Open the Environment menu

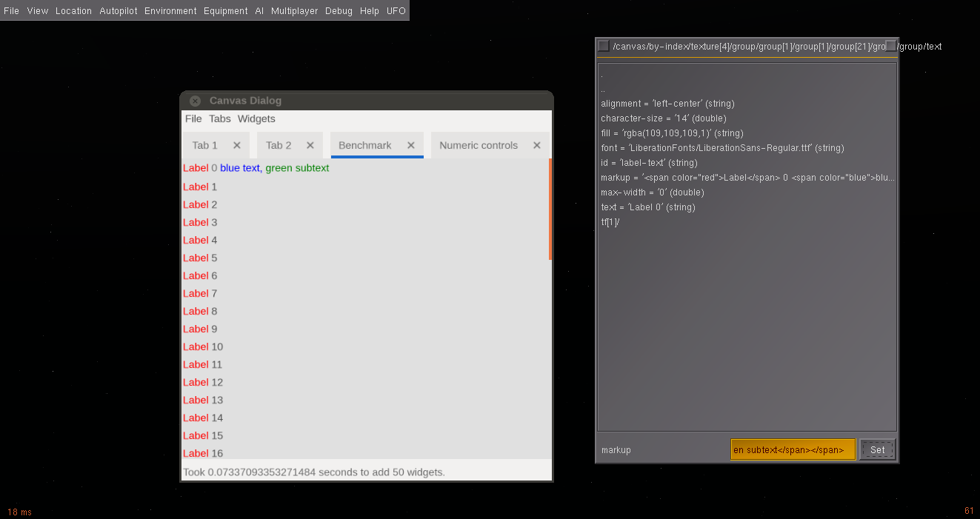(170, 11)
